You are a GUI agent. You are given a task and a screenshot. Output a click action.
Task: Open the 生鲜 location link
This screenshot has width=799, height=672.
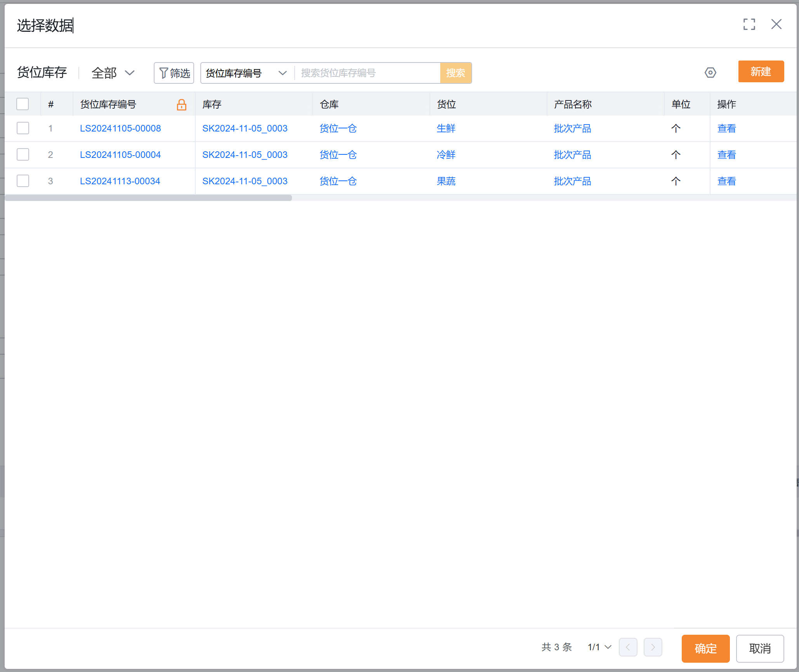pos(446,128)
